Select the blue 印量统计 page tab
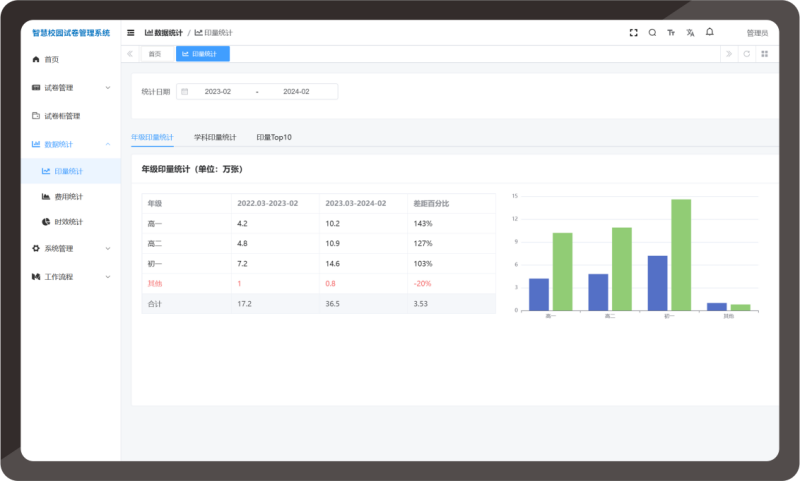 pos(203,54)
